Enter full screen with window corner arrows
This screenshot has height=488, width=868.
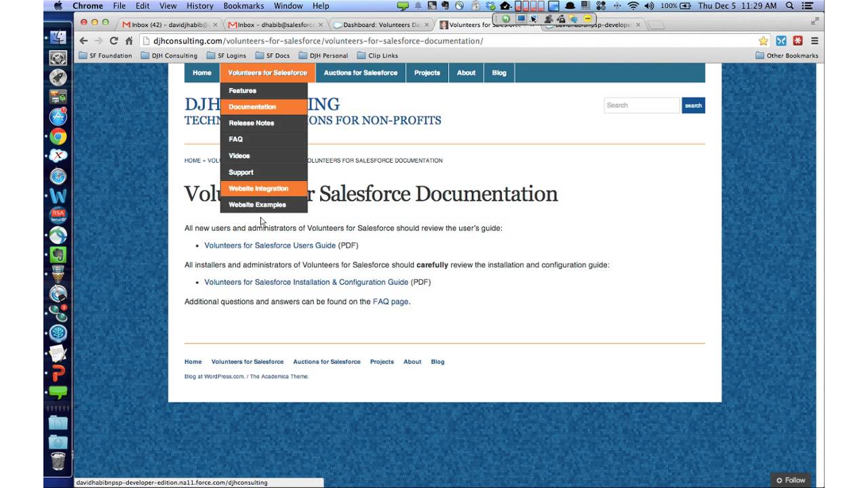coord(814,21)
